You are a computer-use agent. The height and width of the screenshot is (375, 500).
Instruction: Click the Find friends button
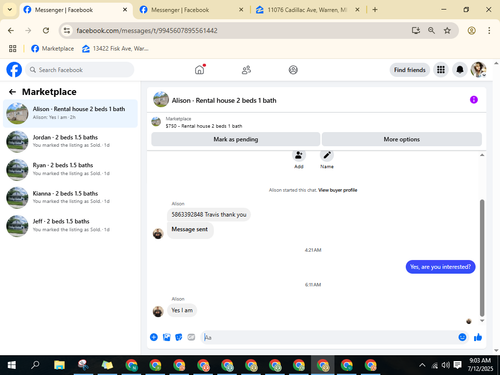click(410, 70)
